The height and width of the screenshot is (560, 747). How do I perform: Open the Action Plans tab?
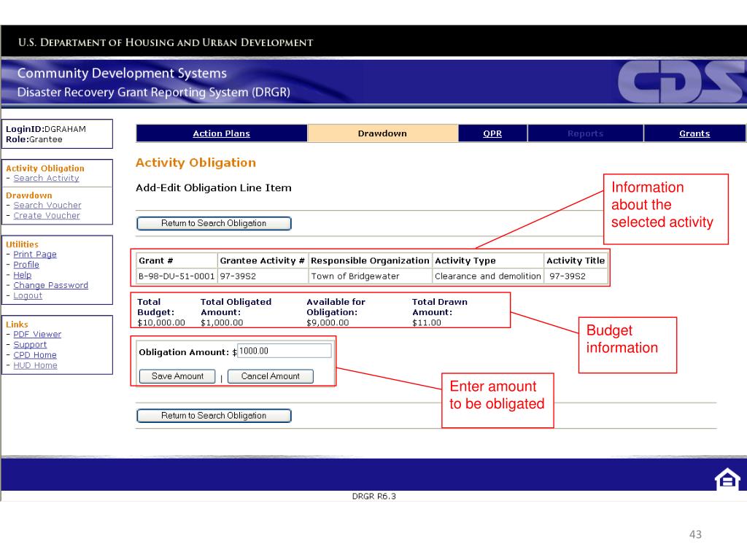[222, 133]
